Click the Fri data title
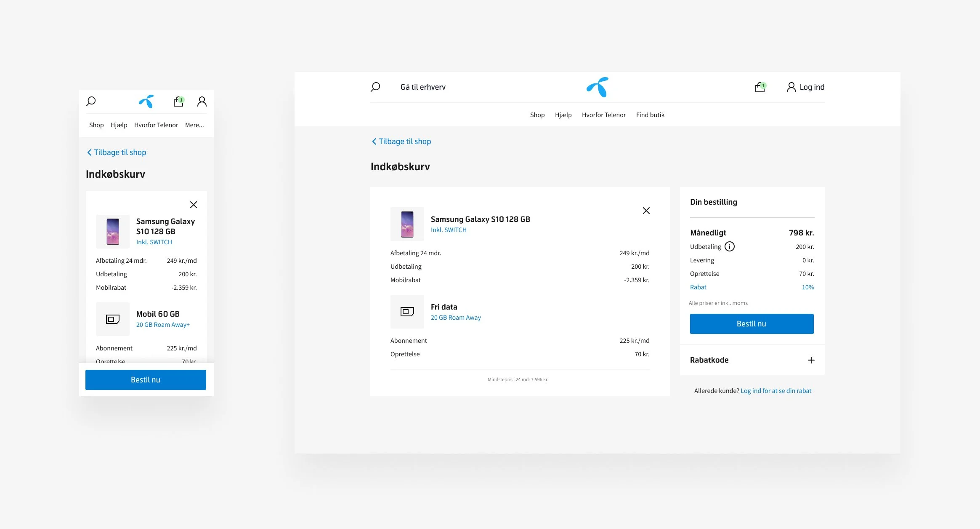 tap(444, 307)
